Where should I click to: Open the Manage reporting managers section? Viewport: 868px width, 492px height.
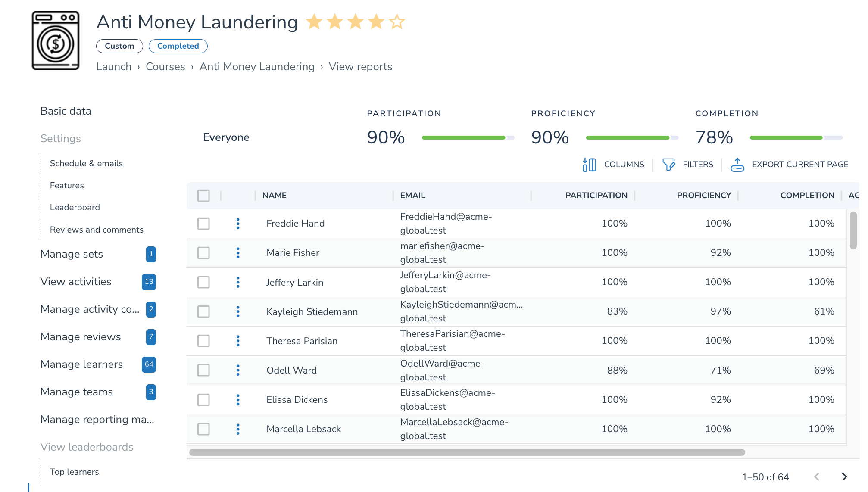click(97, 420)
